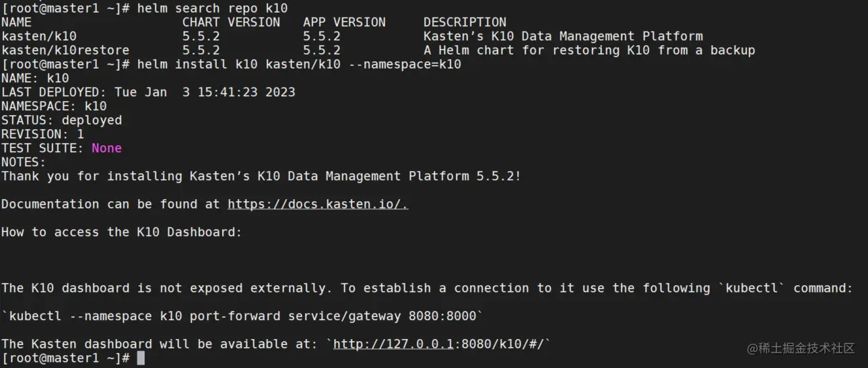Click the APP VERSION column header

pyautogui.click(x=344, y=22)
